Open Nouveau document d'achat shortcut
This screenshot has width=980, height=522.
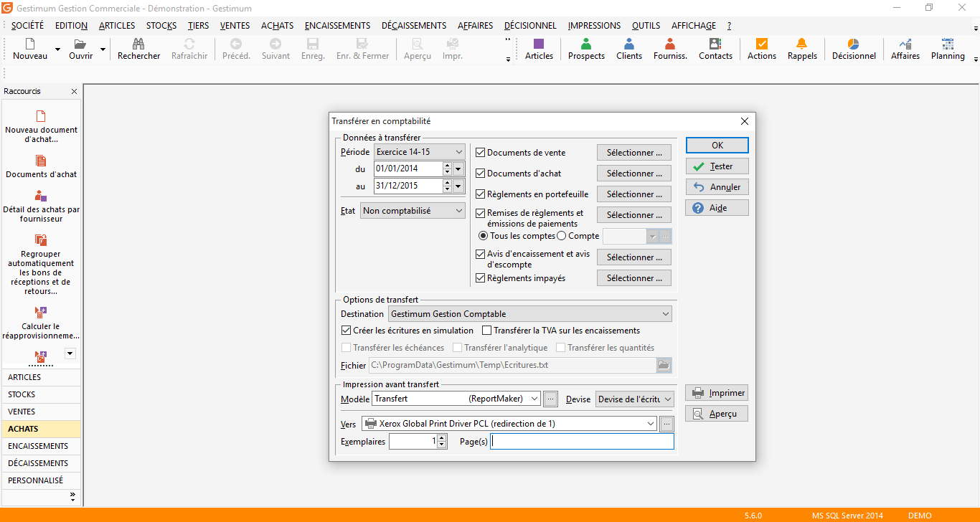point(41,126)
